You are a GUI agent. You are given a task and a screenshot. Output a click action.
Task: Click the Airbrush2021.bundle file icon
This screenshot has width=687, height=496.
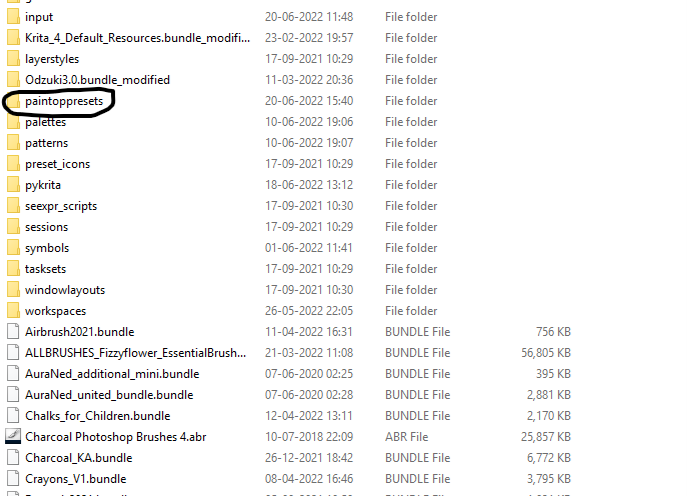pos(13,332)
